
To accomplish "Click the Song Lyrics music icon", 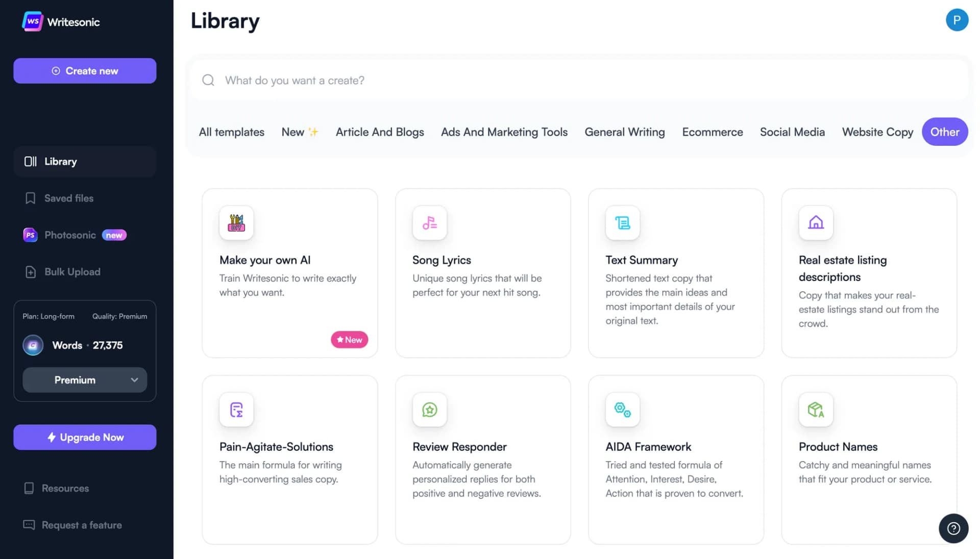I will pyautogui.click(x=429, y=222).
